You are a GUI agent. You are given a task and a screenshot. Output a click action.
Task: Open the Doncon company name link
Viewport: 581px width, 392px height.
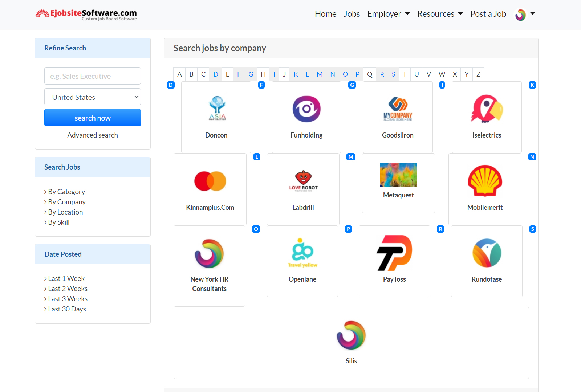point(216,135)
